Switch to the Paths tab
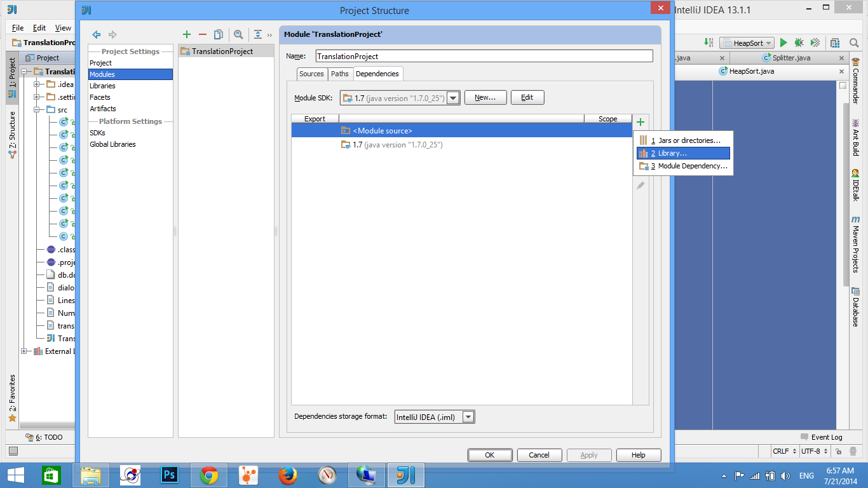Viewport: 868px width, 488px height. 340,74
